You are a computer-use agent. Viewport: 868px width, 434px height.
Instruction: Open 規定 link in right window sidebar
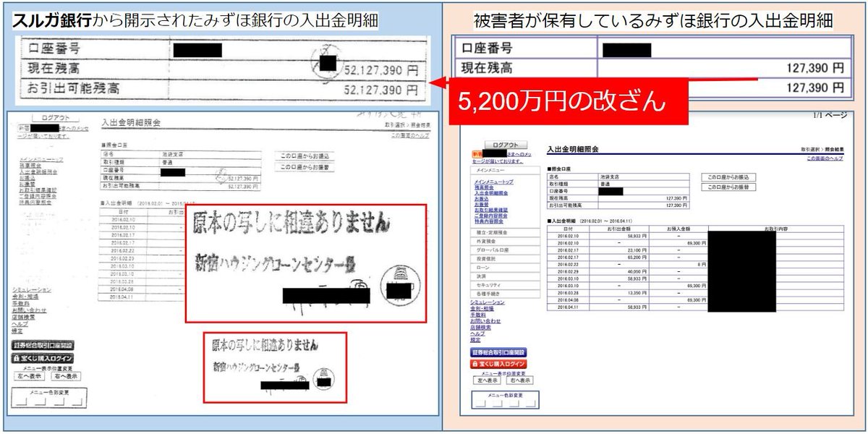[x=475, y=339]
